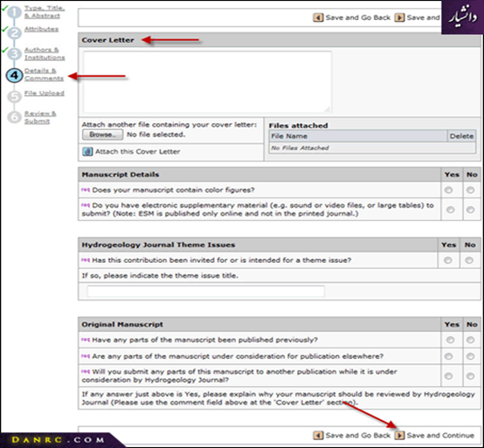This screenshot has width=484, height=448.
Task: Open step 1 Type, Title, & Abstract link
Action: point(45,12)
